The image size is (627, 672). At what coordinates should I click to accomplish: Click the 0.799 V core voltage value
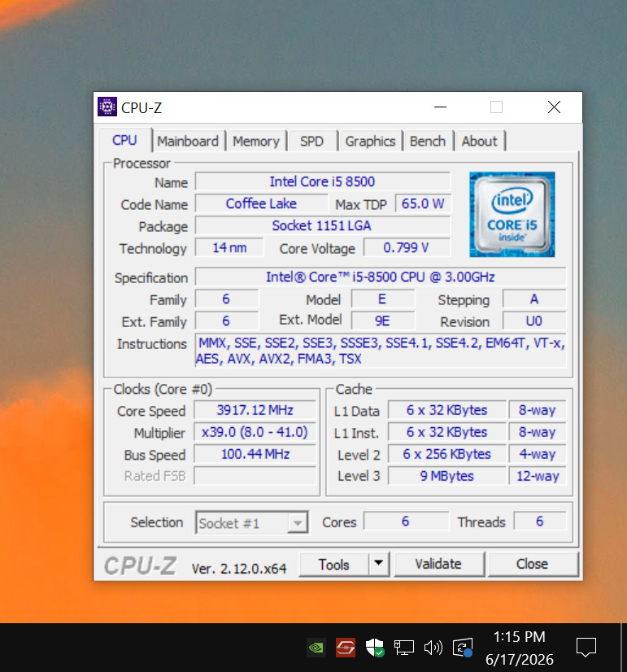click(x=406, y=247)
